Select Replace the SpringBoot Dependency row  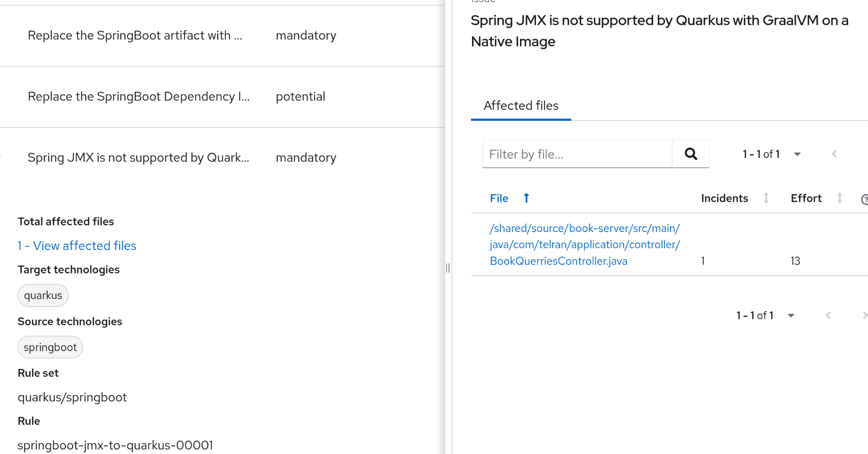[x=138, y=97]
